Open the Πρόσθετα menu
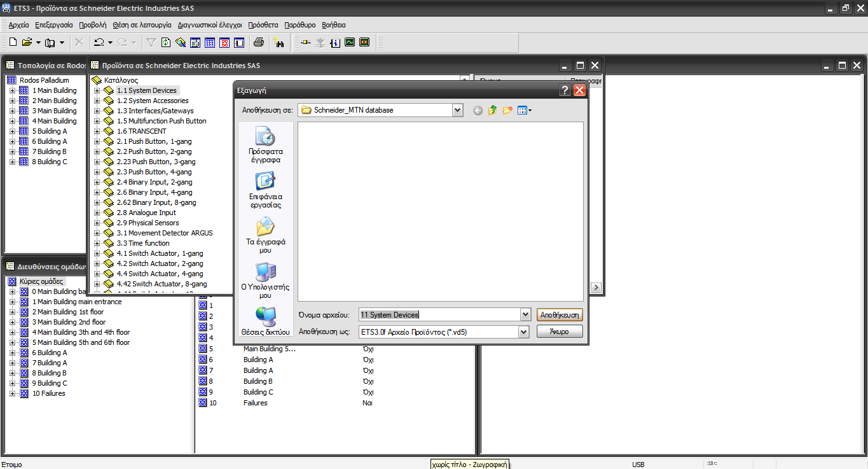The width and height of the screenshot is (868, 469). click(x=263, y=25)
